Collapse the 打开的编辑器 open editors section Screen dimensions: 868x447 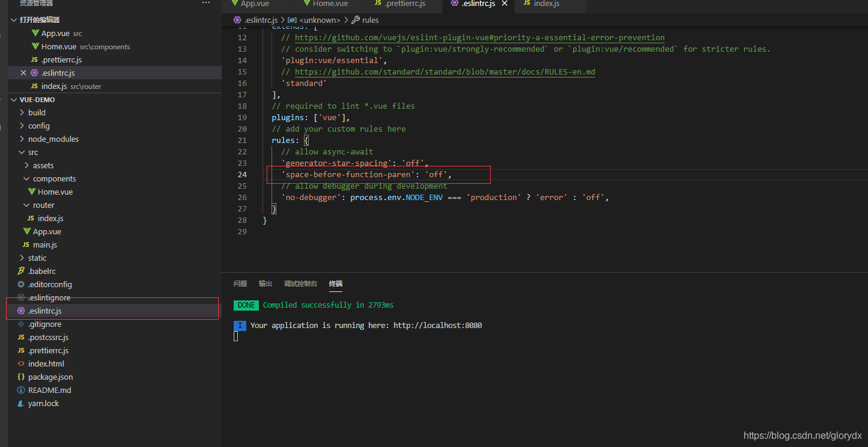(40, 20)
